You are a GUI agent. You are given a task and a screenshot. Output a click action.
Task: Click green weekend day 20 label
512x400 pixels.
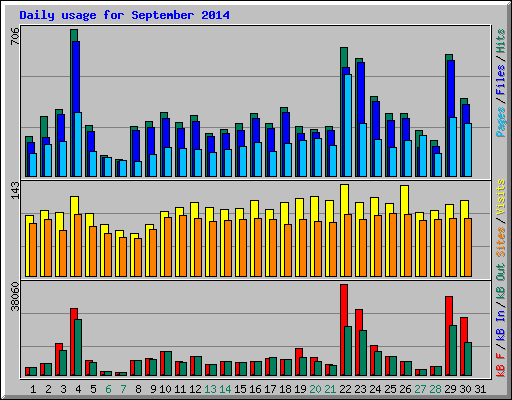click(x=315, y=389)
